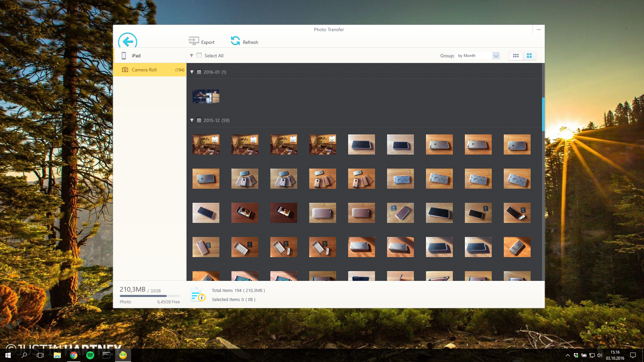The width and height of the screenshot is (644, 362).
Task: Click the blue back arrow icon
Action: pos(127,41)
